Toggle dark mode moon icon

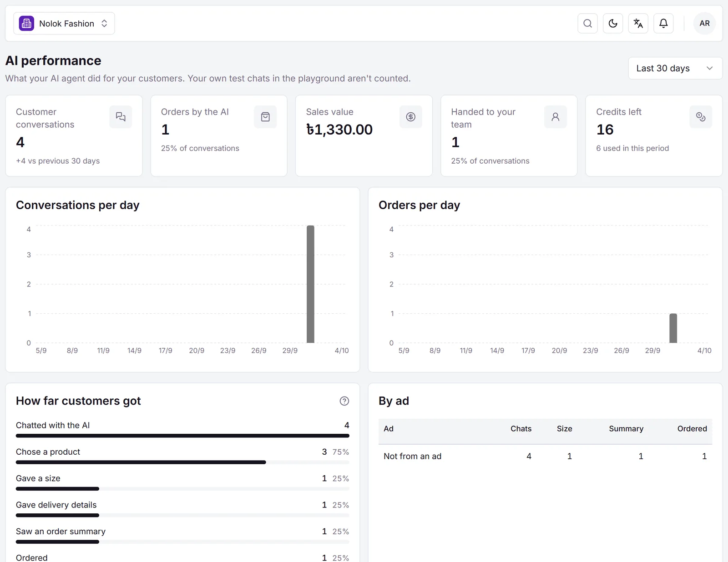point(613,23)
